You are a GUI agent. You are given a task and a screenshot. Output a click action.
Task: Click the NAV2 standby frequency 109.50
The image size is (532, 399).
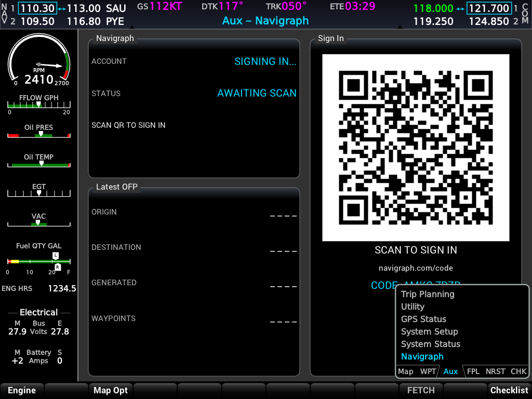(37, 21)
